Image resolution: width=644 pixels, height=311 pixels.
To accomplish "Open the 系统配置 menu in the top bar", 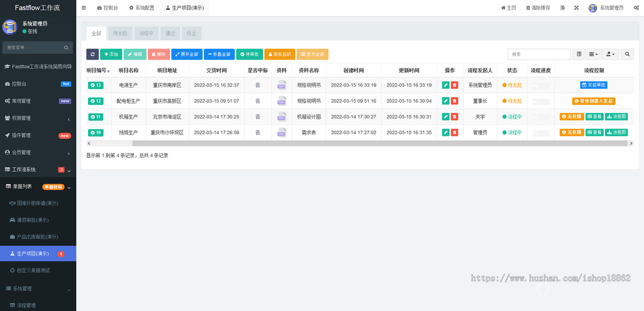I will 141,8.
